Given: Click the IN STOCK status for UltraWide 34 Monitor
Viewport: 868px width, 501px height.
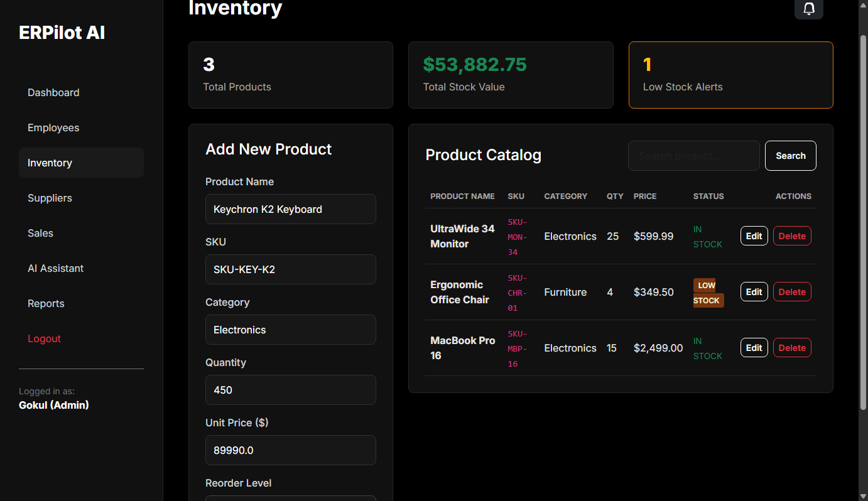Looking at the screenshot, I should (x=708, y=237).
